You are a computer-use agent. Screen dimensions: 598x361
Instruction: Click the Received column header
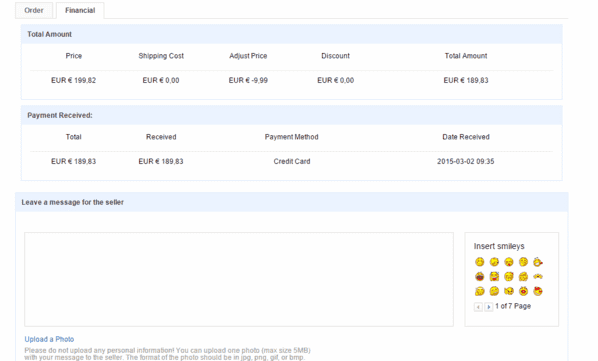pos(161,137)
